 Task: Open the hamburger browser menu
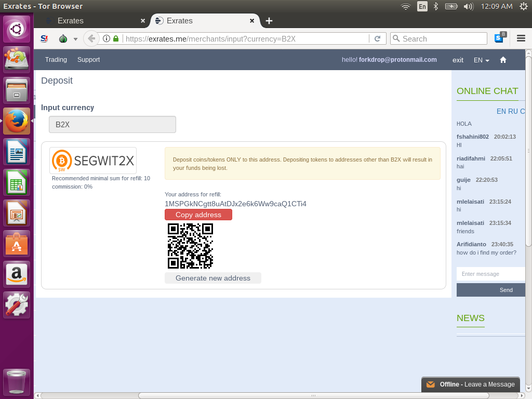pos(521,38)
